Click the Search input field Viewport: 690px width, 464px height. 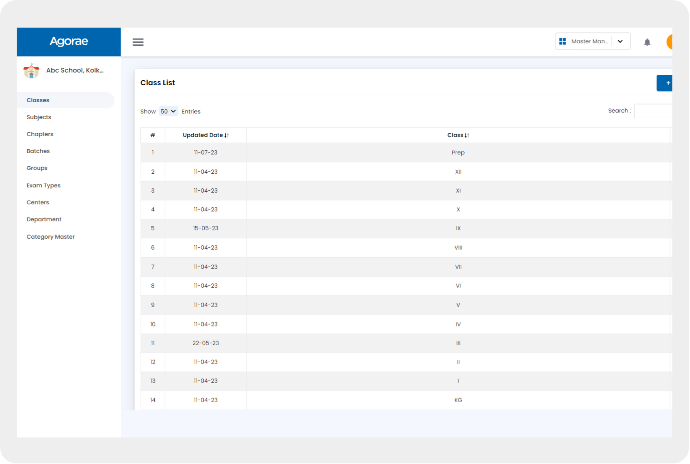(653, 111)
